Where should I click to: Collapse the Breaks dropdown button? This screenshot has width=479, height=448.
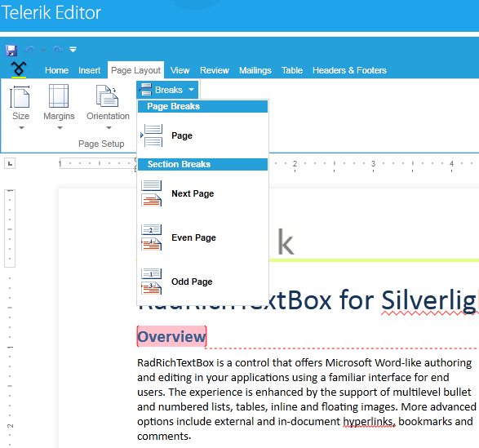[167, 90]
